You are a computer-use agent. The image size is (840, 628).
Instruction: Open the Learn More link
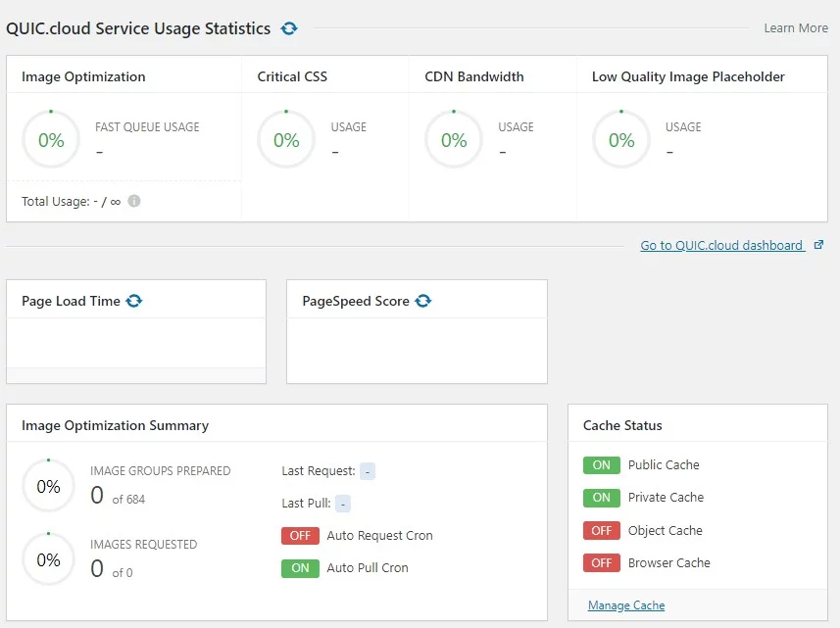(x=796, y=27)
